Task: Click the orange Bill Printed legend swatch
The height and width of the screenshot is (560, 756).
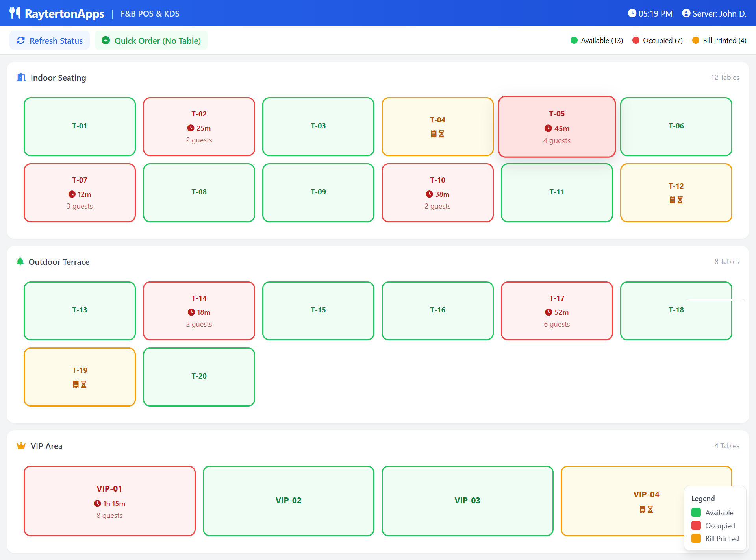Action: click(x=696, y=538)
